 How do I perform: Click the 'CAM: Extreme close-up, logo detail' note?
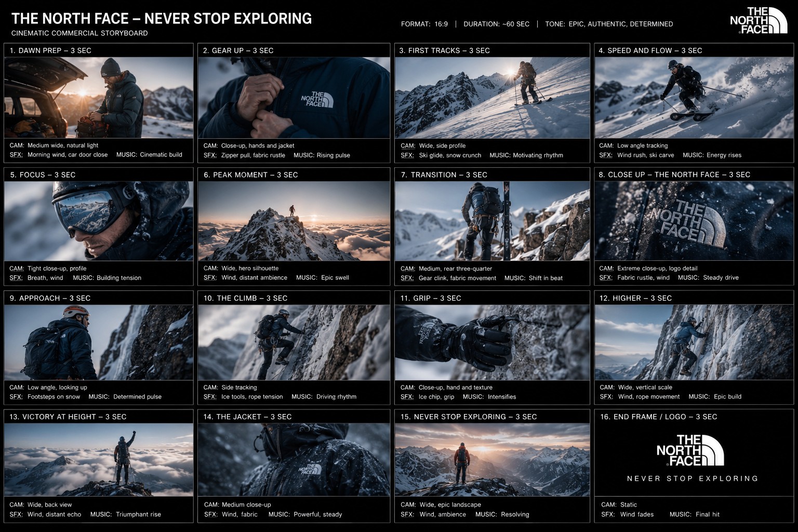point(648,268)
